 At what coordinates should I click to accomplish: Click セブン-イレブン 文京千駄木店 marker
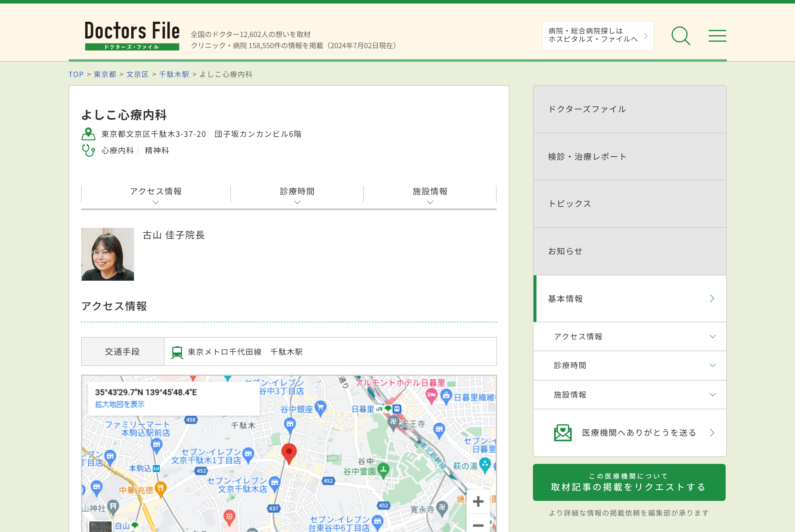click(x=274, y=484)
